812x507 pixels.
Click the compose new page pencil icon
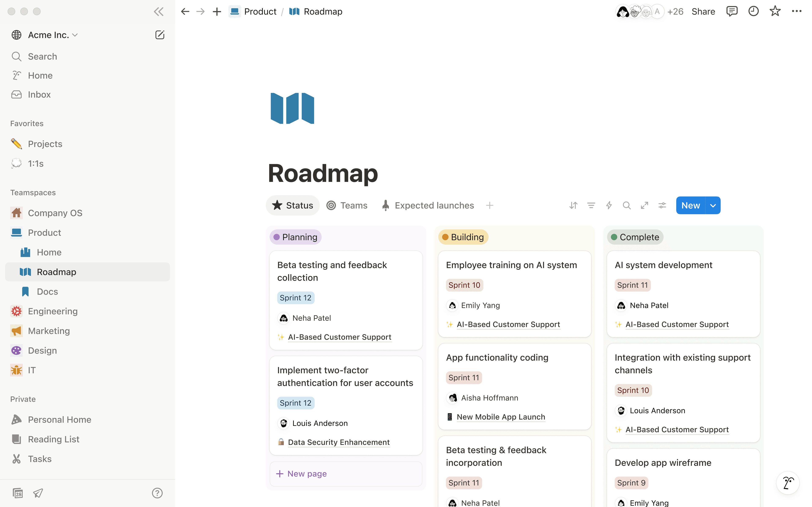point(160,34)
